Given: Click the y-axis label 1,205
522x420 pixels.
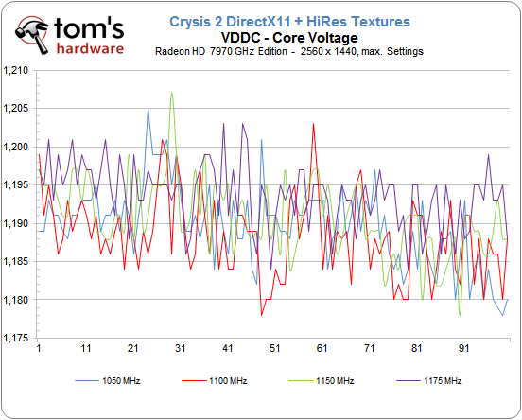Looking at the screenshot, I should point(16,109).
